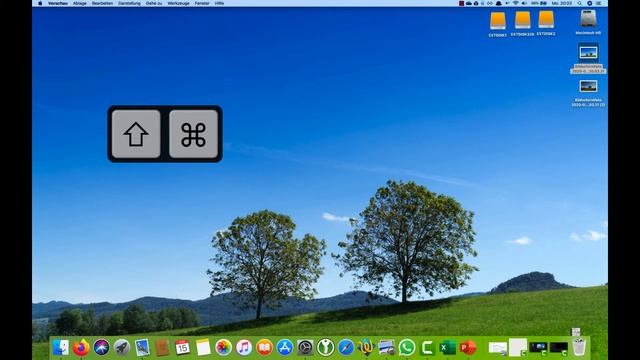Select the EXTDISK2 drive on desktop
This screenshot has height=360, width=640.
546,23
